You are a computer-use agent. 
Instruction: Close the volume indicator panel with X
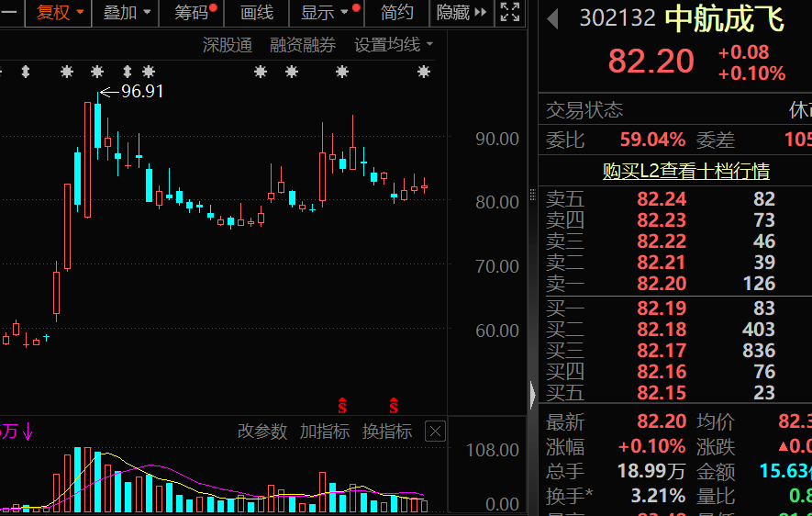[x=436, y=431]
